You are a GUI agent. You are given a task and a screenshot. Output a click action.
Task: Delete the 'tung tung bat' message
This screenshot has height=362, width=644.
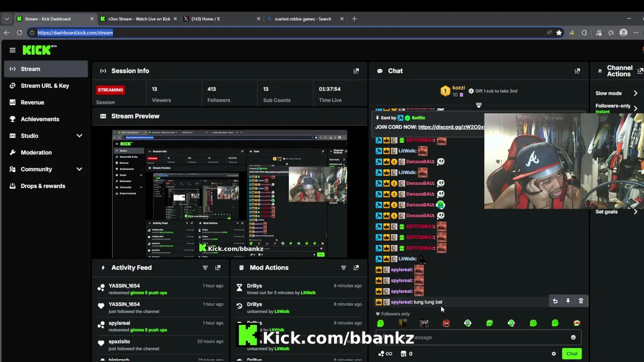tap(581, 301)
